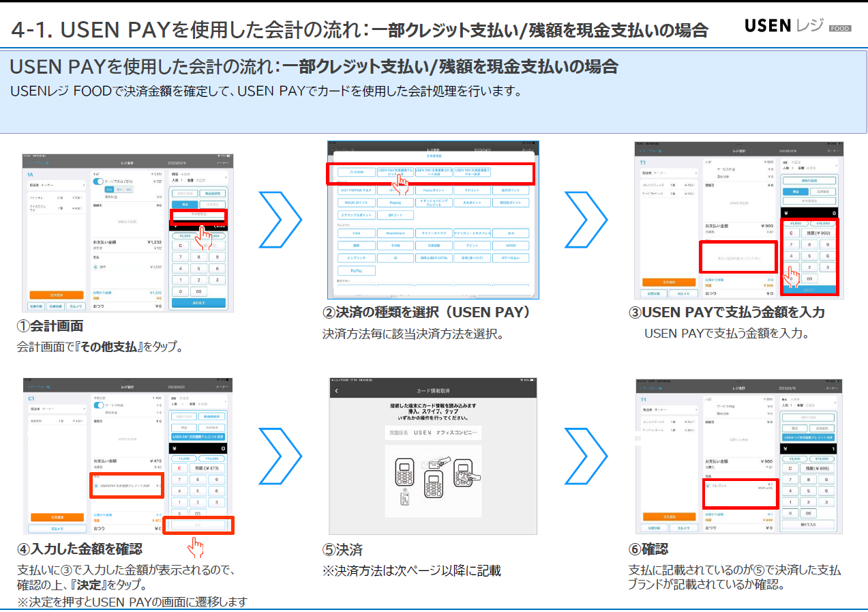Select アメリカン・エキスプレス credit option
Image resolution: width=868 pixels, height=612 pixels.
coord(472,233)
